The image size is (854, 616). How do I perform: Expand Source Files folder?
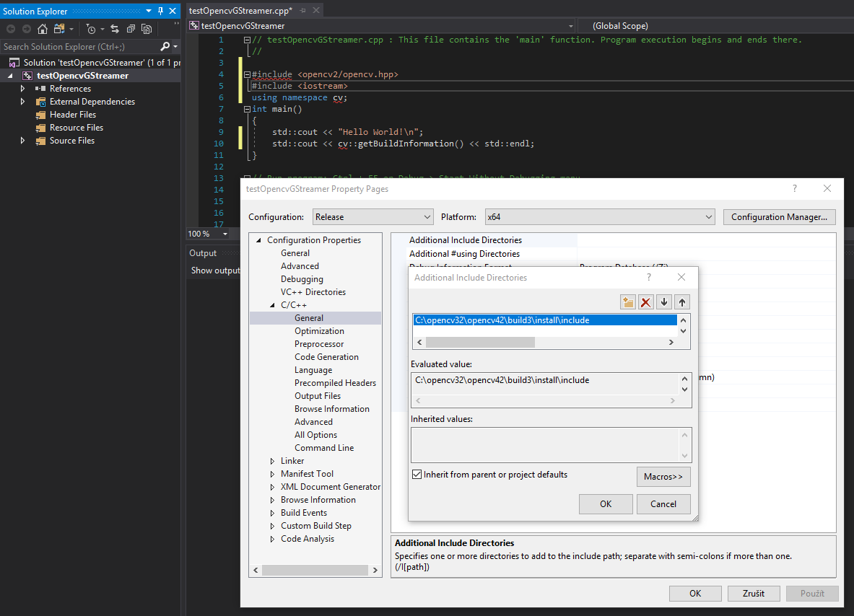[x=22, y=141]
